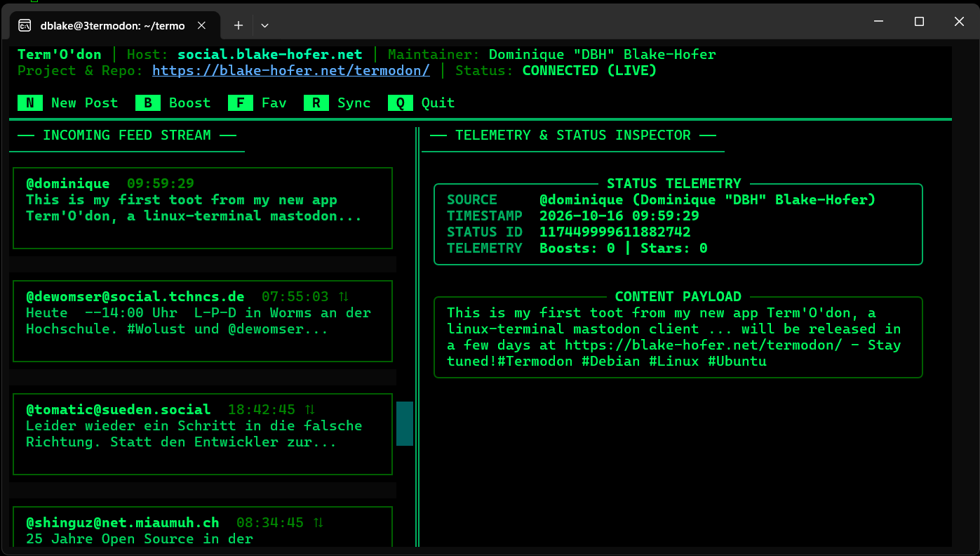This screenshot has height=556, width=980.
Task: Click the "CONTENT PAYLOAD" box title
Action: pos(678,297)
